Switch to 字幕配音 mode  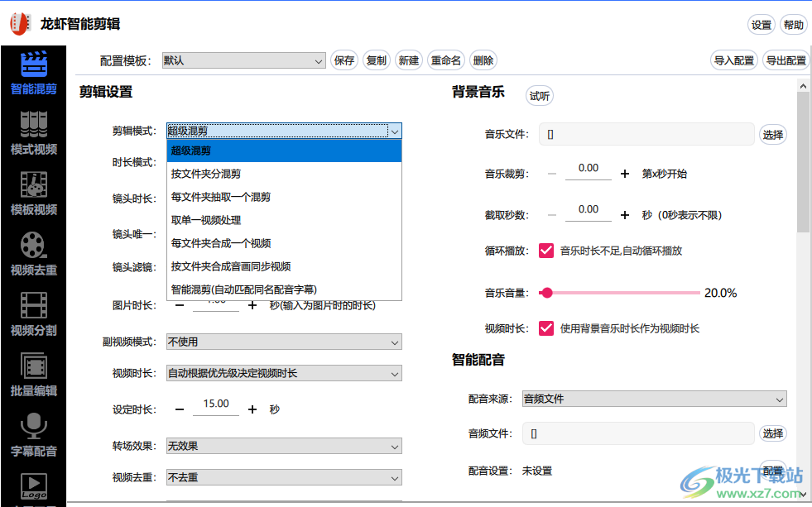tap(33, 432)
